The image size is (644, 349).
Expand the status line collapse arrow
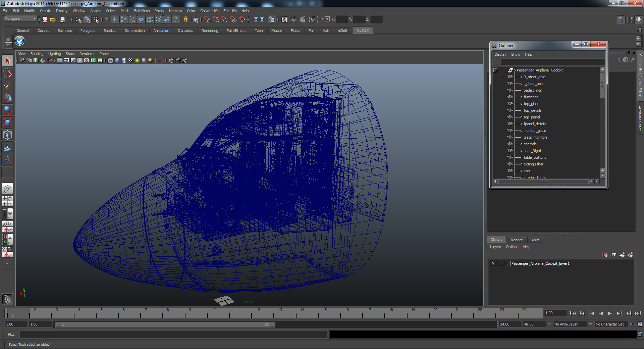[68, 19]
